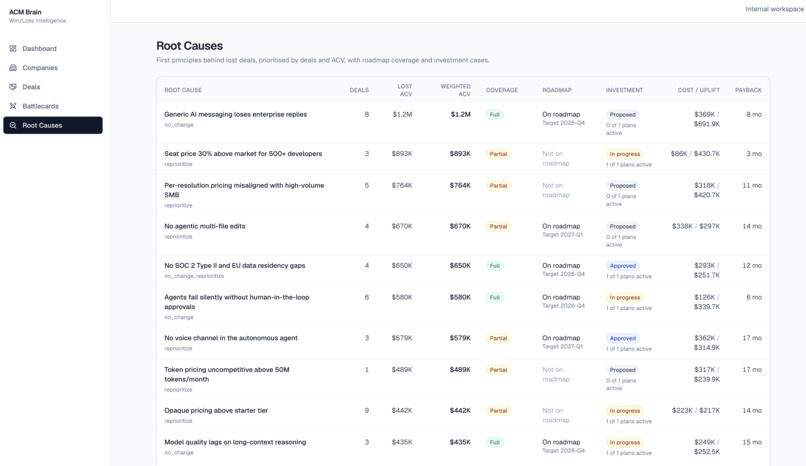
Task: Click 'no_change, reprioritize' tag under SOC 2 row
Action: [194, 276]
